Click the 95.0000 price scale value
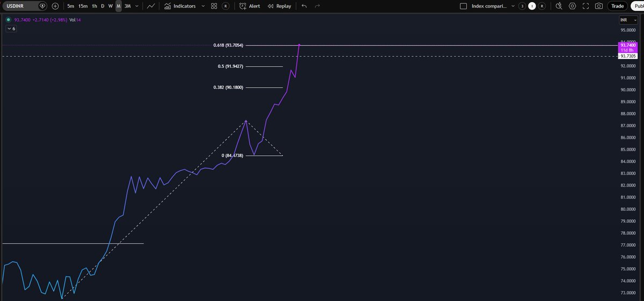The width and height of the screenshot is (644, 301). point(628,30)
